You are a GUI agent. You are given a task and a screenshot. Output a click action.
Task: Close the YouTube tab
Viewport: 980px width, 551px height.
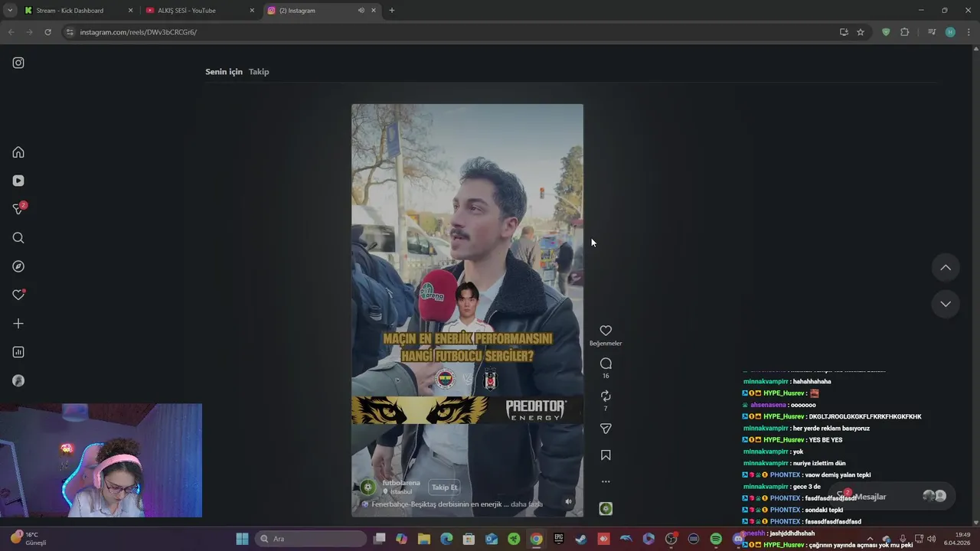(252, 11)
